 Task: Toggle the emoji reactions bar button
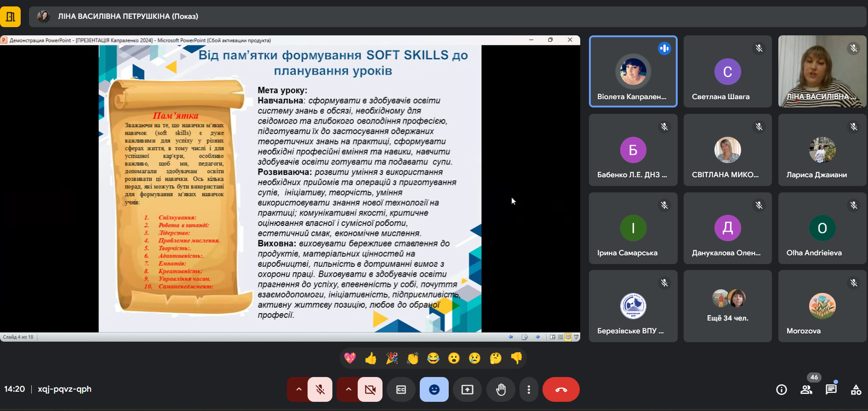434,389
